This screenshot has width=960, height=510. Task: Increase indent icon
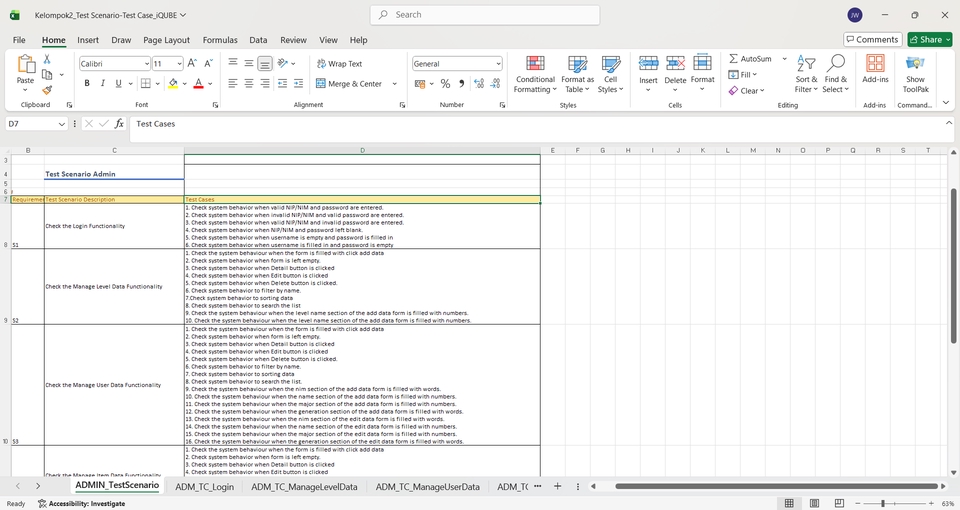coord(298,83)
